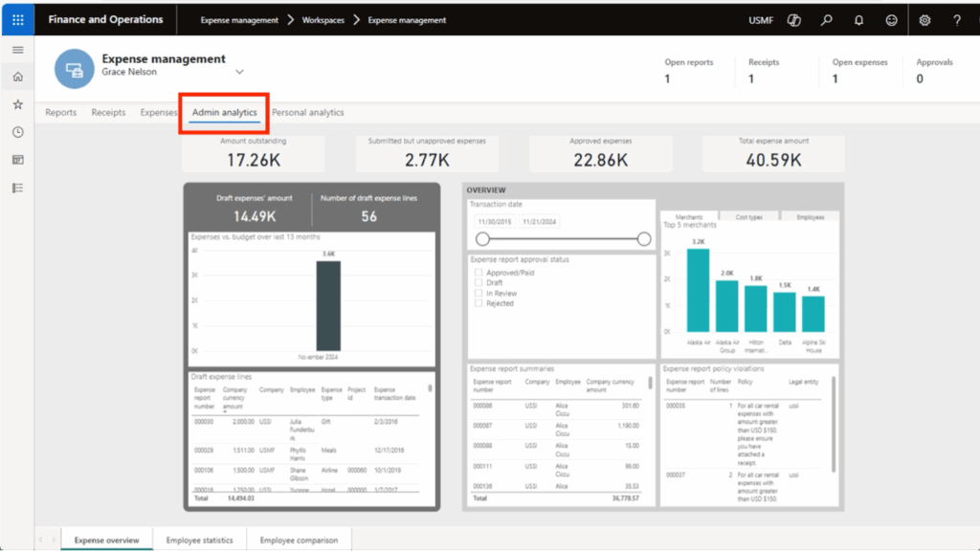
Task: Tick the Approved/Paid status checkbox
Action: point(479,273)
